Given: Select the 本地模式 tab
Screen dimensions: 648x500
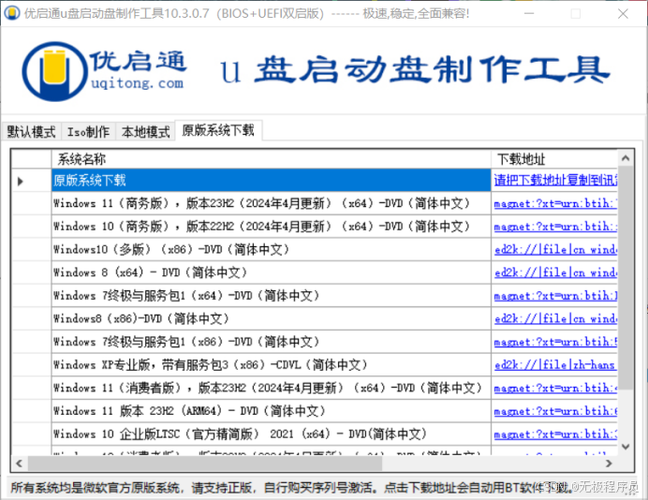Looking at the screenshot, I should tap(145, 132).
